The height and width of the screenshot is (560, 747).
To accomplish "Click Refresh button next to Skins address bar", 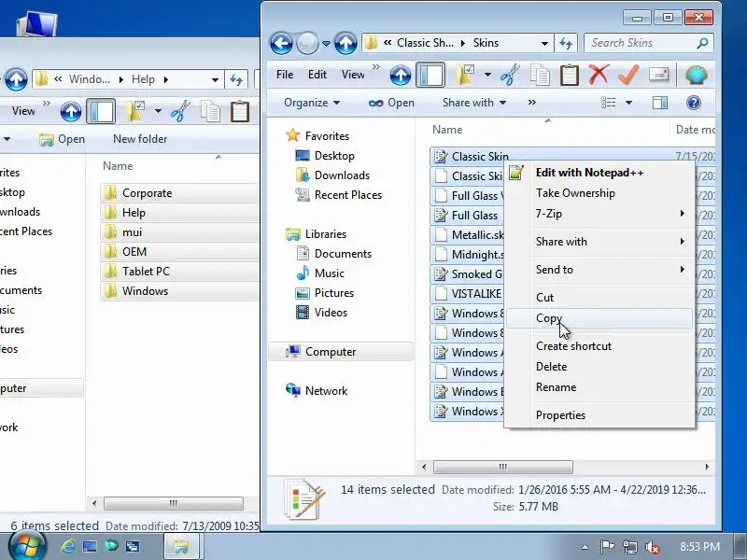I will 566,43.
